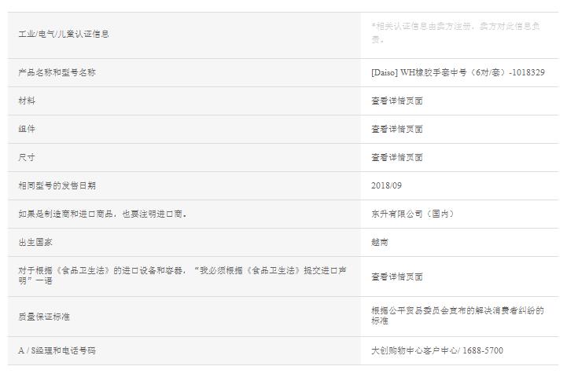Open 查看详情页面 in the 材料 row
567x392 pixels.
[x=397, y=101]
